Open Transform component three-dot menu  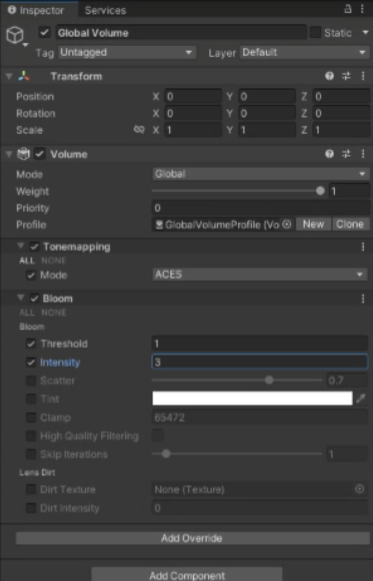click(x=363, y=76)
